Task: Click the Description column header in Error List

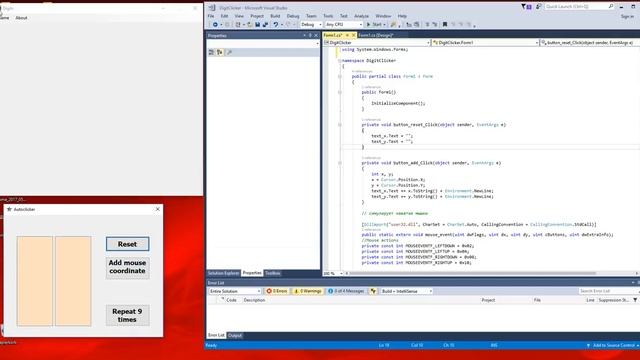Action: coord(254,300)
